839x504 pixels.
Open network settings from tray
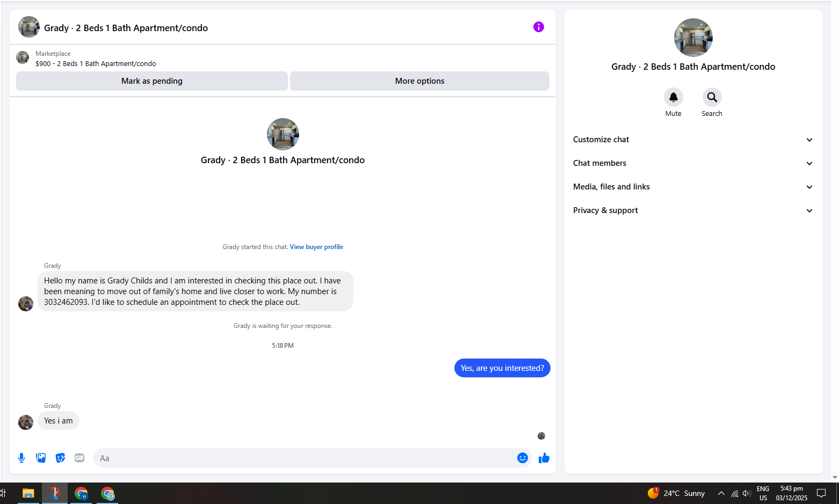tap(734, 493)
